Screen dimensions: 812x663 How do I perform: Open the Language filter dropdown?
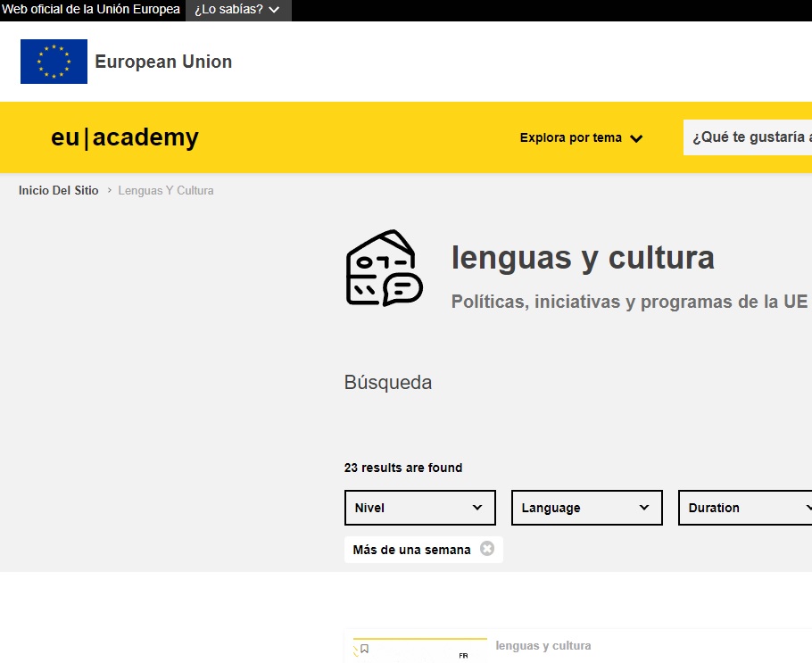pyautogui.click(x=587, y=508)
